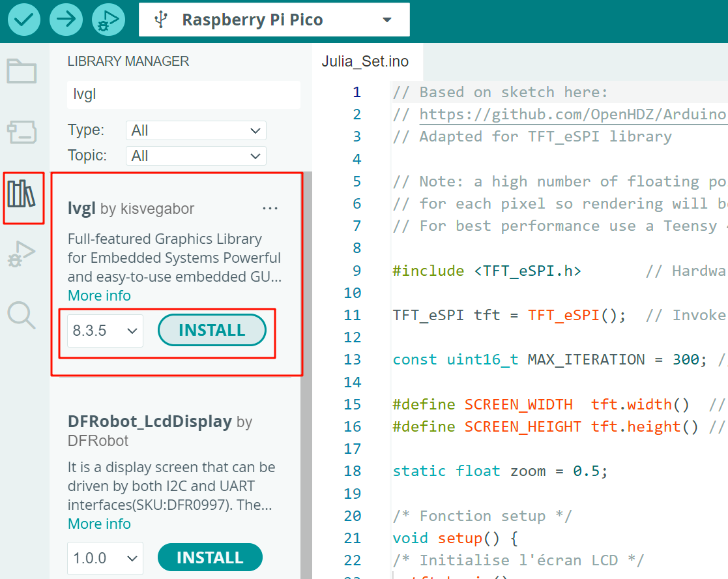The image size is (728, 579).
Task: Open More info link for DFRobot_LcdDisplay
Action: tap(99, 524)
